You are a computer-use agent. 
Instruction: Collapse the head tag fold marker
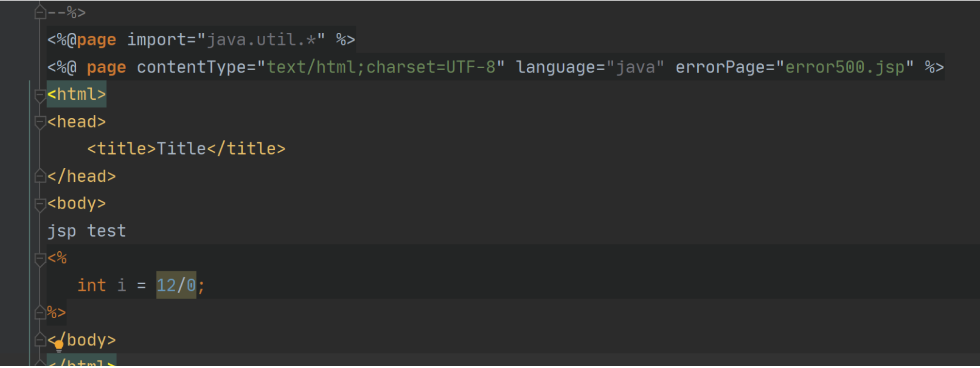point(40,122)
